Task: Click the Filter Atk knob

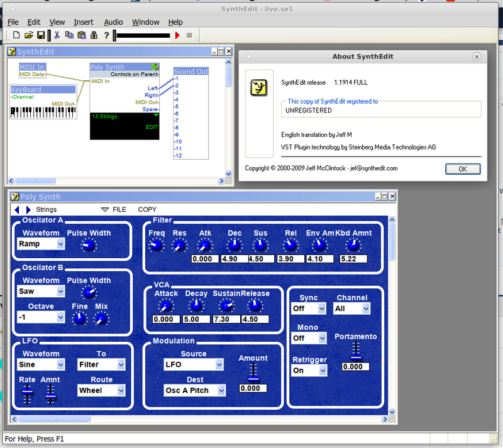Action: [205, 246]
